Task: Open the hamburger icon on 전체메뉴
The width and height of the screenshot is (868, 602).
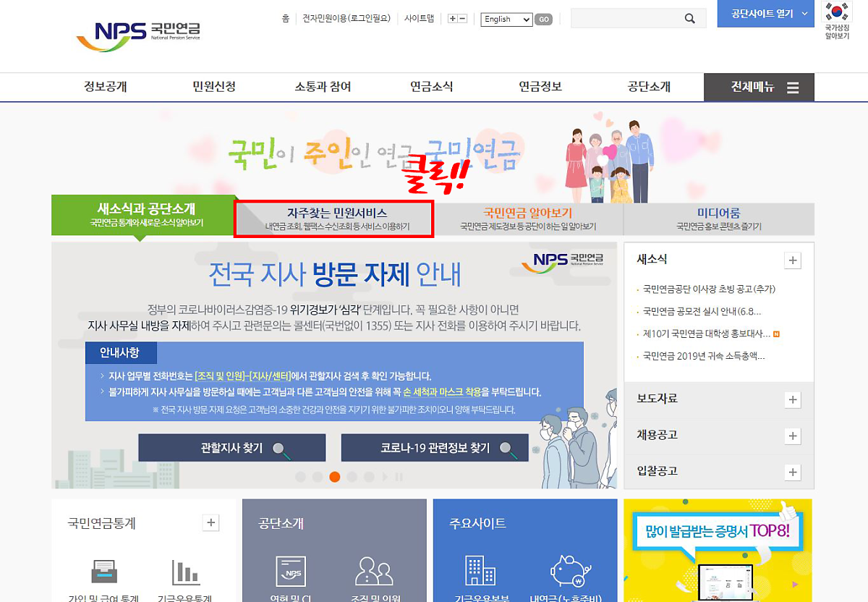Action: [793, 88]
